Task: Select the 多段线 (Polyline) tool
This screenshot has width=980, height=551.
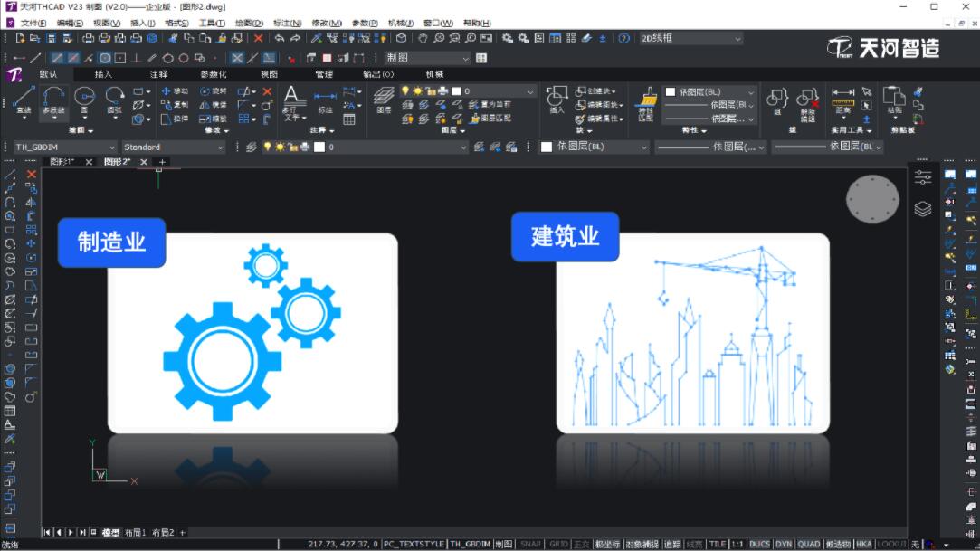Action: tap(53, 100)
